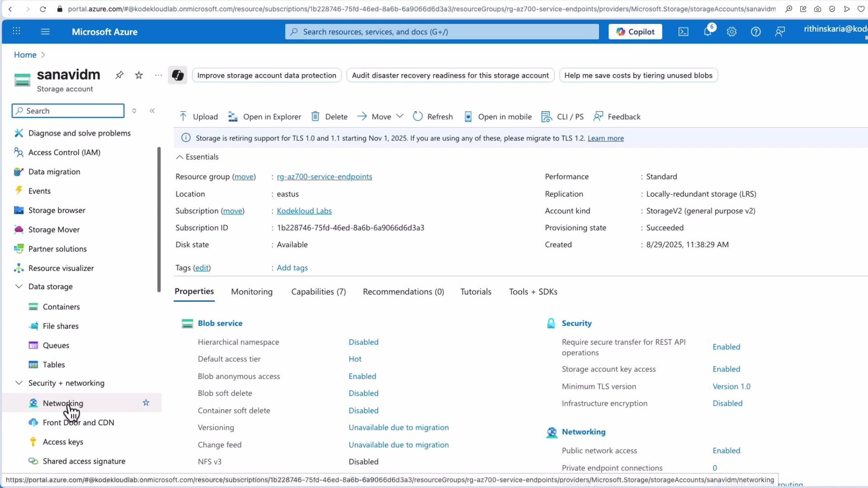
Task: Collapse the Essentials section
Action: coord(197,157)
